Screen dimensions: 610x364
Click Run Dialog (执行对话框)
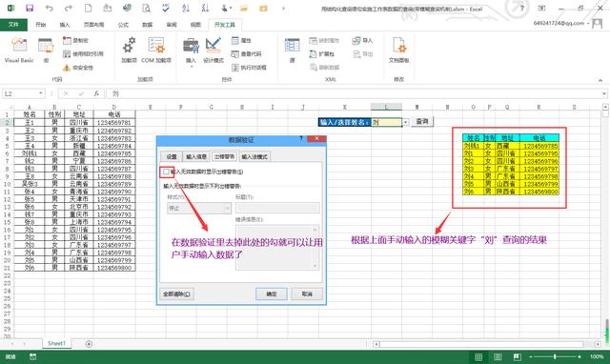pyautogui.click(x=249, y=68)
